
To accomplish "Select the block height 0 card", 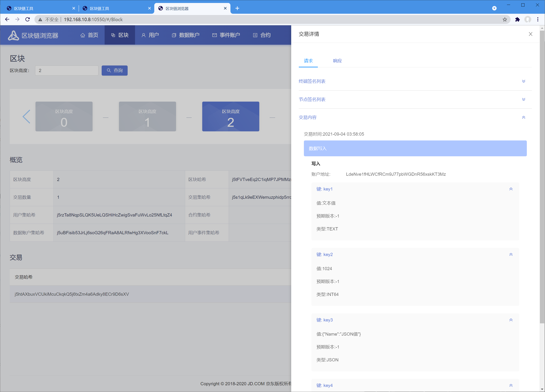I will pos(64,117).
